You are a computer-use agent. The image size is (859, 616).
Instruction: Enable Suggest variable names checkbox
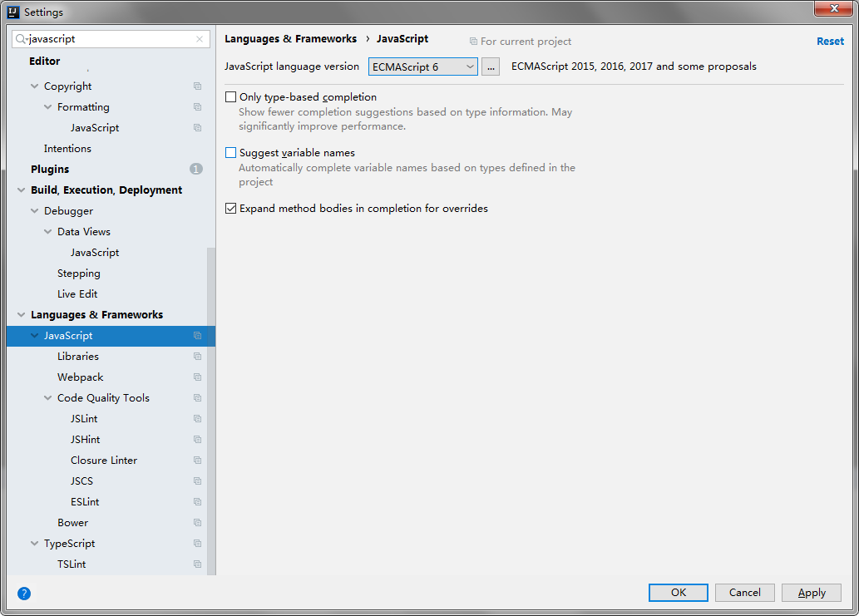click(x=230, y=153)
